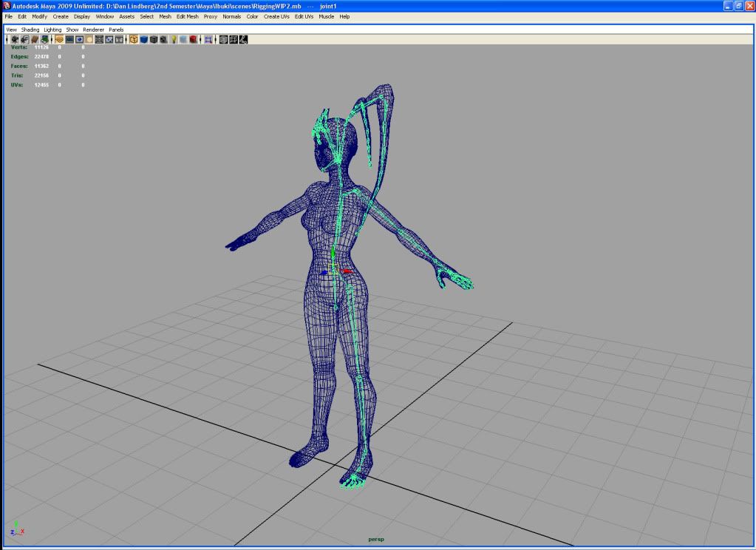Click the Maya application icon in title bar

[x=6, y=6]
